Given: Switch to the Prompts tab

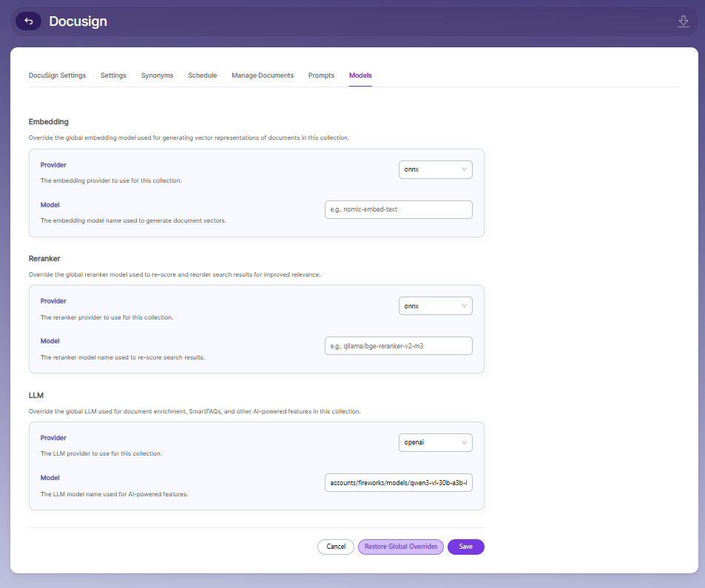Looking at the screenshot, I should 321,75.
